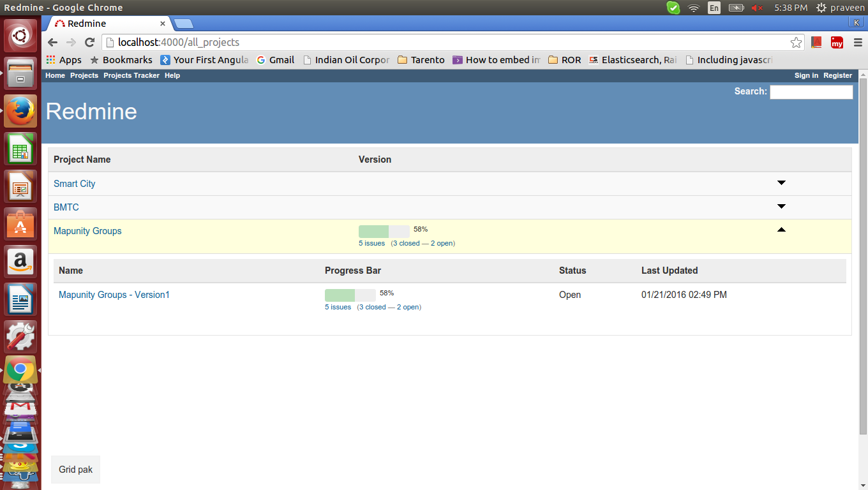Image resolution: width=868 pixels, height=490 pixels.
Task: Click the red 'my' extension icon
Action: [x=837, y=43]
